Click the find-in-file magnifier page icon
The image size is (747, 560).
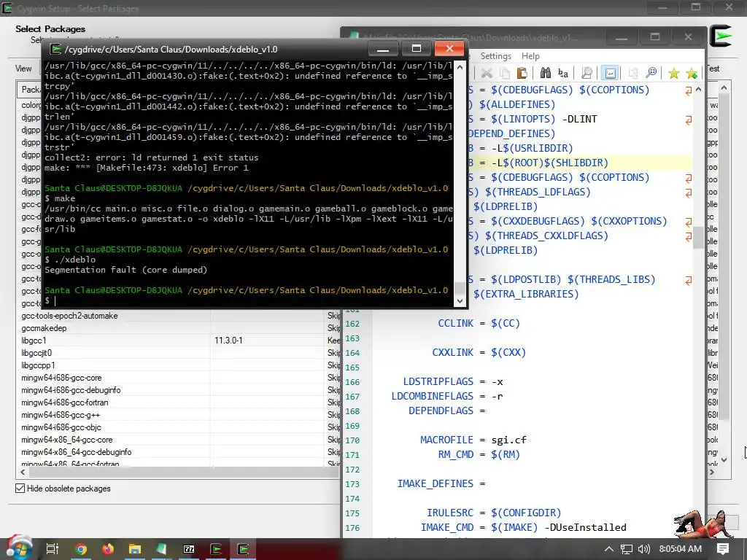(x=587, y=73)
